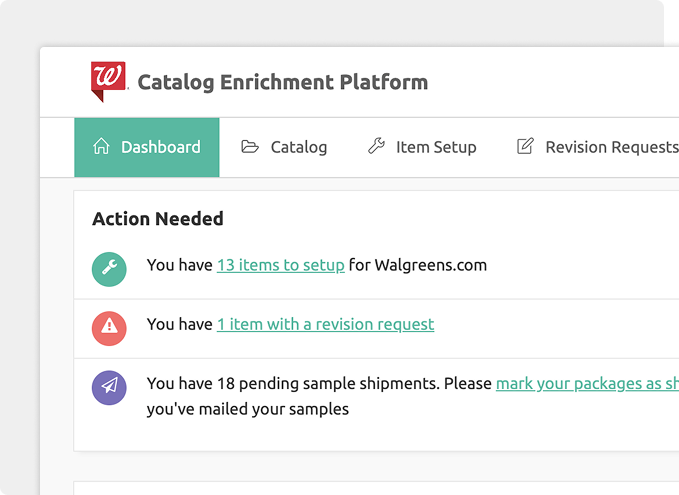The width and height of the screenshot is (679, 495).
Task: Click the Walgreens W logo
Action: 108,79
